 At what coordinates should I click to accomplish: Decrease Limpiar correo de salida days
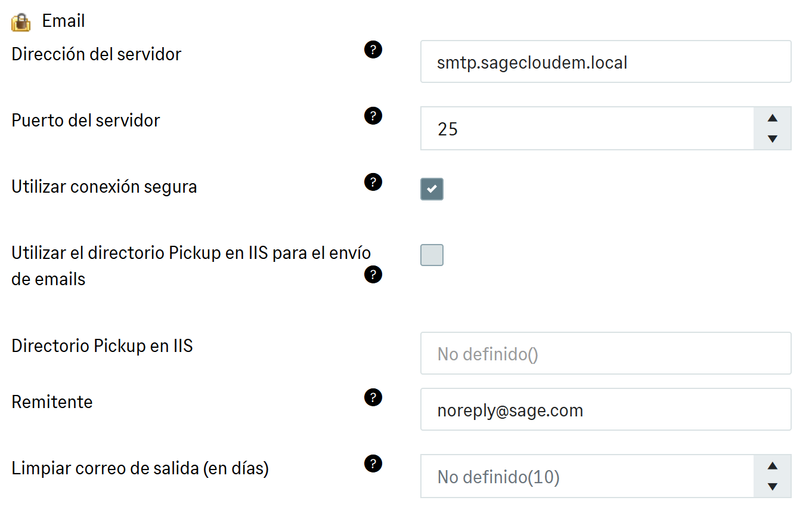point(773,487)
